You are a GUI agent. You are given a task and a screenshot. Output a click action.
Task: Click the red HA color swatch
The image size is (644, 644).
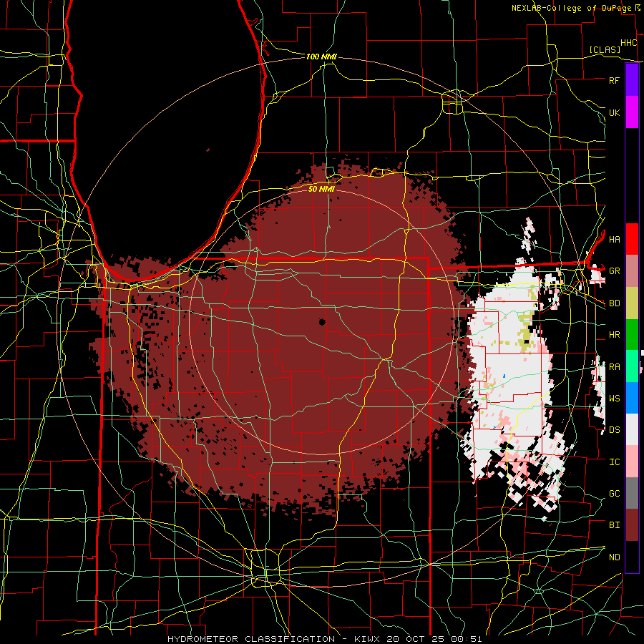[632, 239]
